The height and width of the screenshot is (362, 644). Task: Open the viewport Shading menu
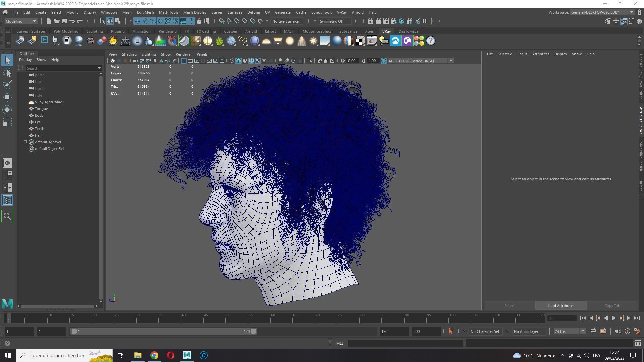129,54
